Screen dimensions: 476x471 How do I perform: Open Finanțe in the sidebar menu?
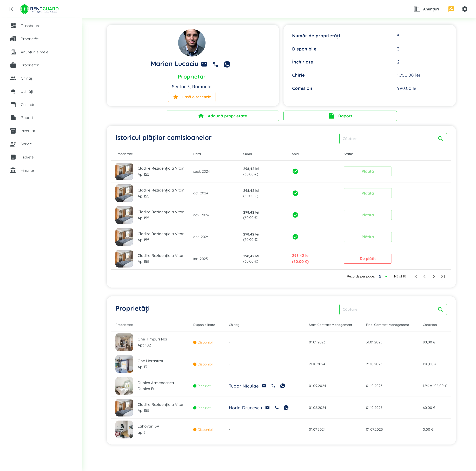(x=27, y=170)
